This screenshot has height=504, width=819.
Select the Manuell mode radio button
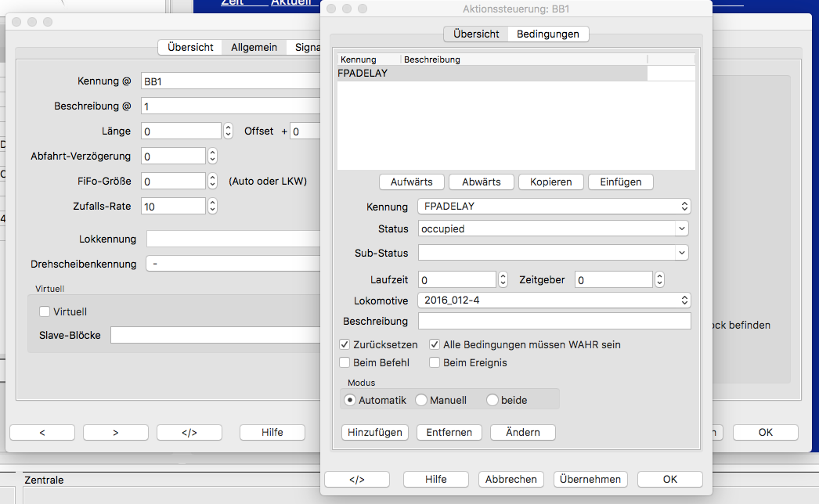[x=421, y=400]
